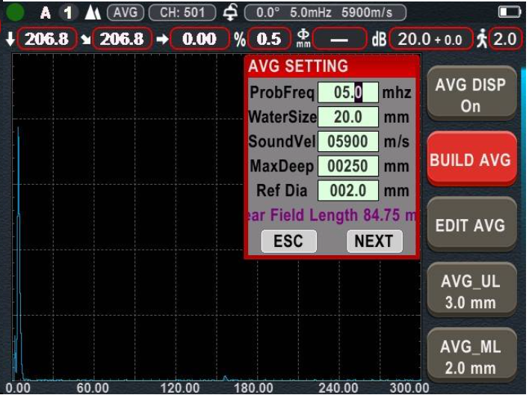This screenshot has height=398, width=532.
Task: Click the walking figure step icon
Action: pyautogui.click(x=482, y=39)
